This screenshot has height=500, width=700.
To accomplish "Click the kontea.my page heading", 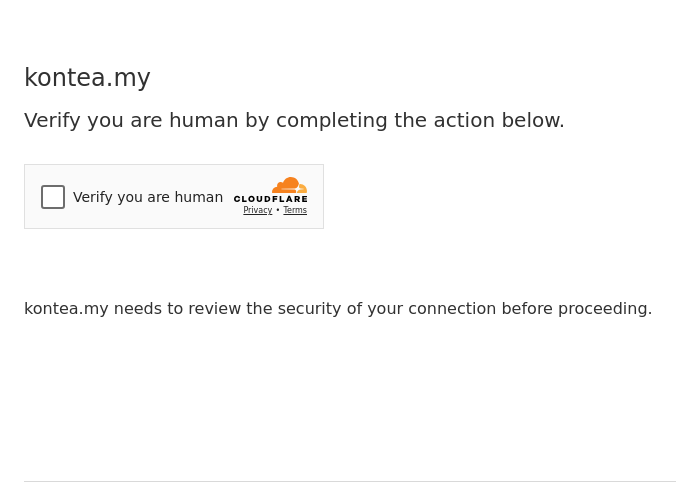I will click(87, 78).
